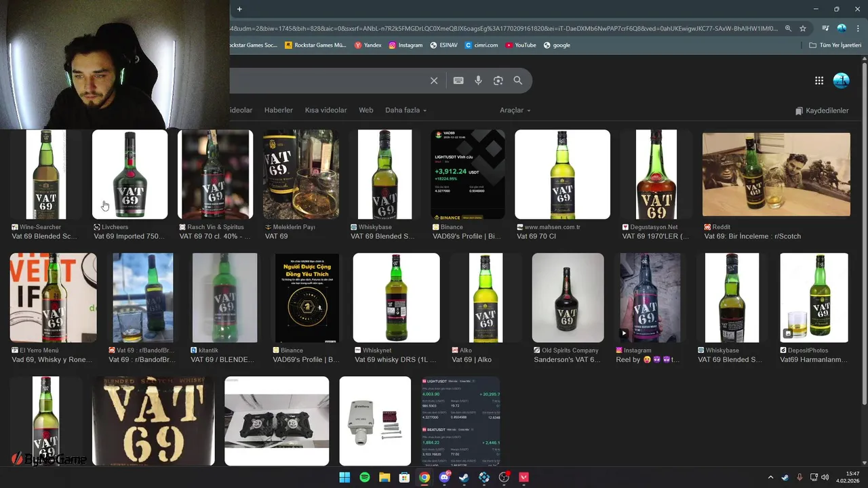Open the YouTube bookmark
Viewport: 868px width, 488px height.
pyautogui.click(x=520, y=45)
